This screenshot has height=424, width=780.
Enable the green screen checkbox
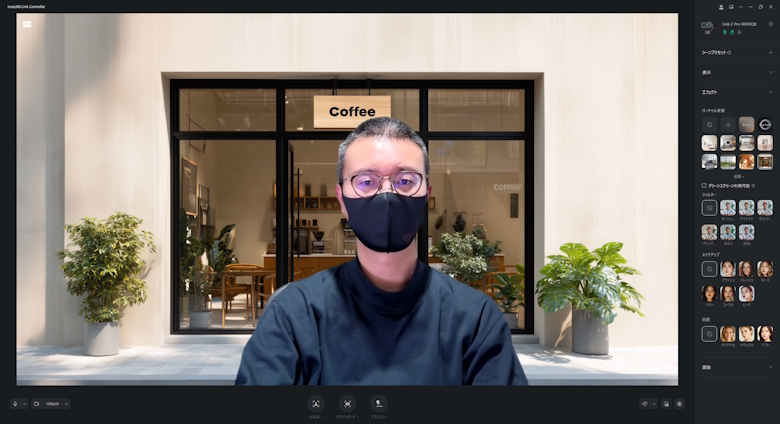[x=703, y=186]
